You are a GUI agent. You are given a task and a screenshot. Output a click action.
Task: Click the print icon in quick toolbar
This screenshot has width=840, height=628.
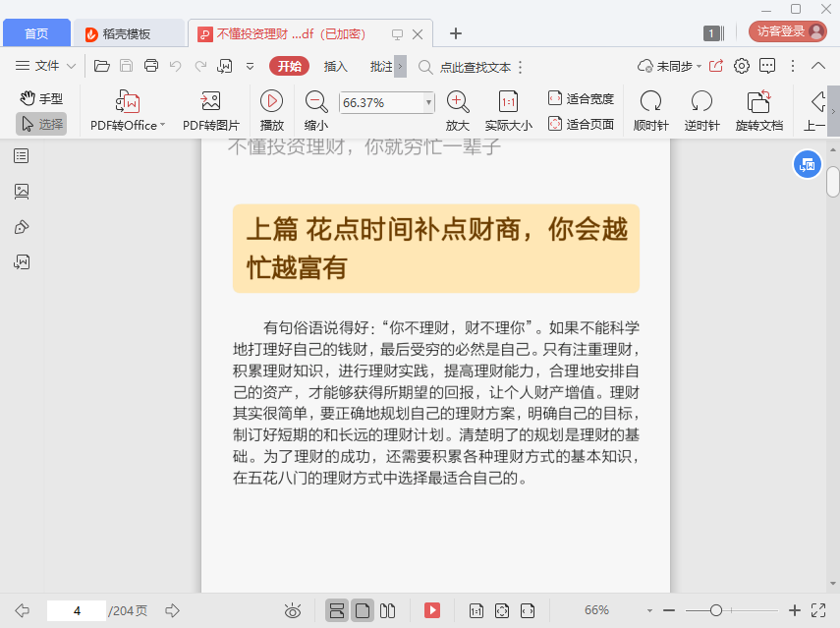(151, 66)
